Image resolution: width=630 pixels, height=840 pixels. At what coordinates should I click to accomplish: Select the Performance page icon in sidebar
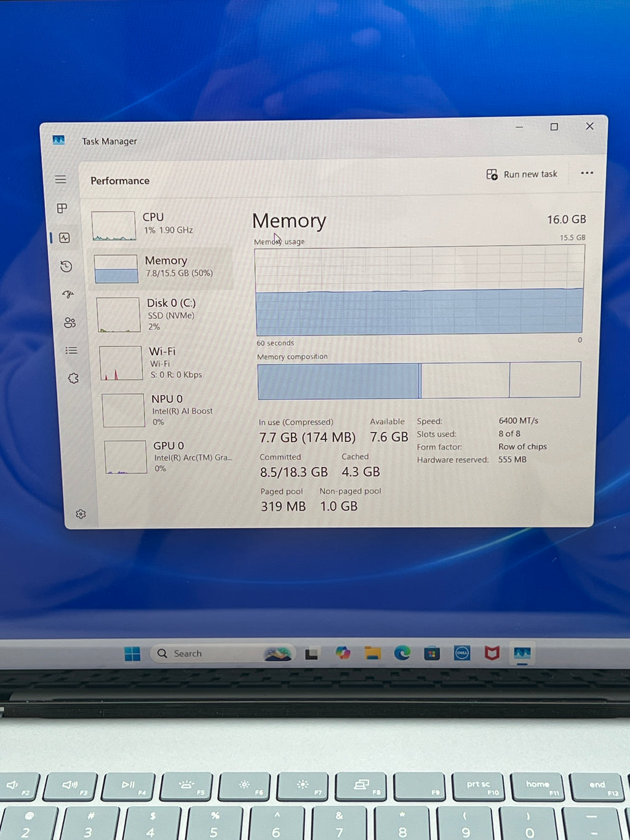(65, 238)
